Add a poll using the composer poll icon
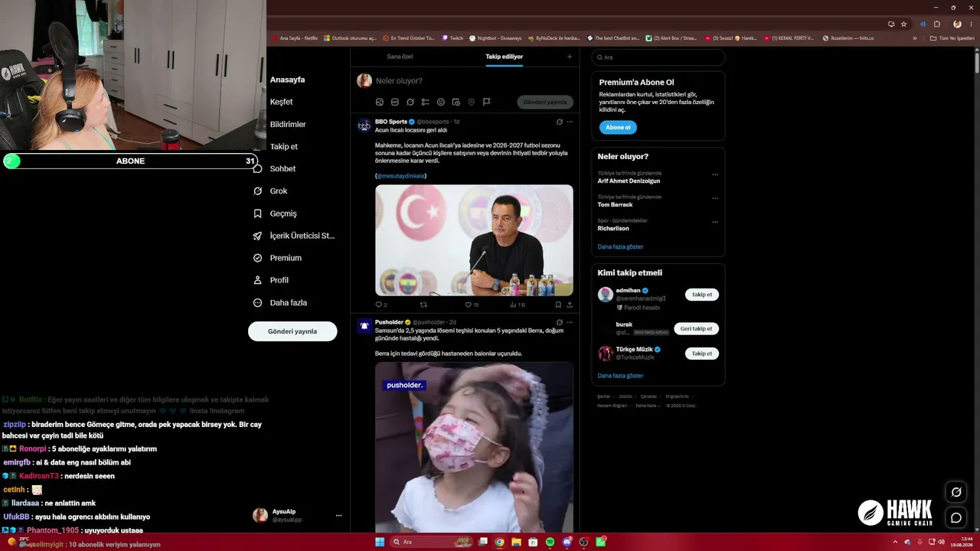The image size is (980, 551). [426, 102]
